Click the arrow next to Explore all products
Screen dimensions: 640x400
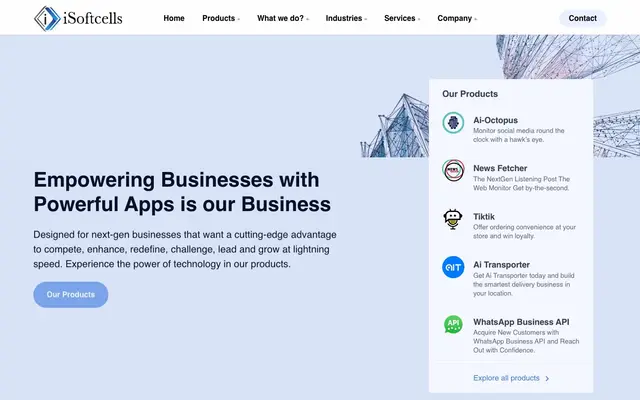[x=547, y=378]
